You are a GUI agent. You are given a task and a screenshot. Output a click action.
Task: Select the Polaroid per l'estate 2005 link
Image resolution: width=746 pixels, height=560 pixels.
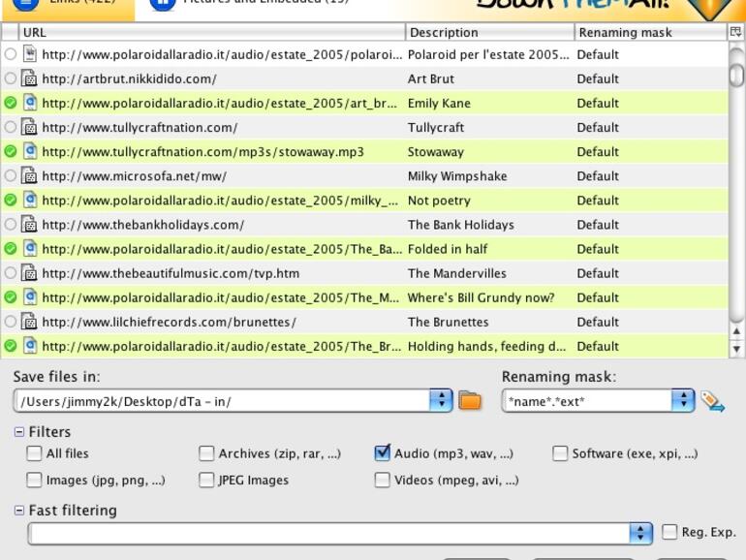(x=11, y=54)
